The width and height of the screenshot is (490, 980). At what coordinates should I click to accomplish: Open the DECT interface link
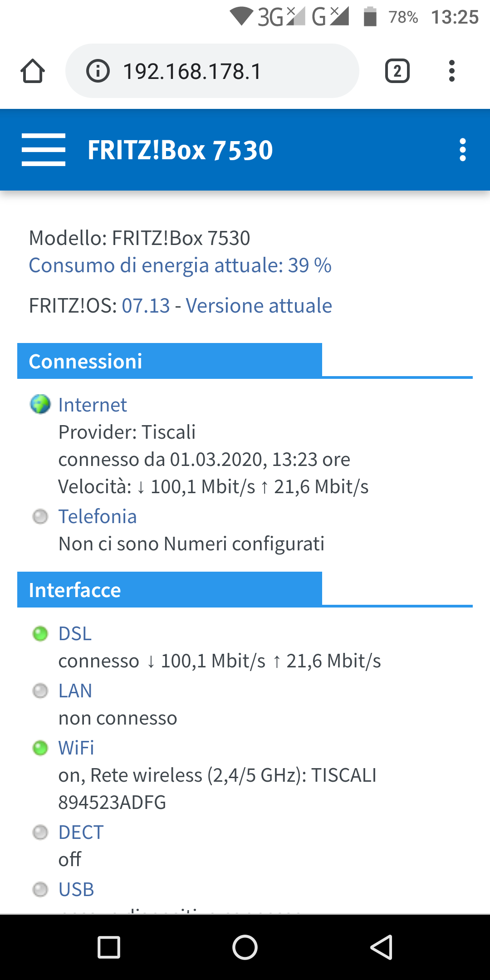click(81, 832)
